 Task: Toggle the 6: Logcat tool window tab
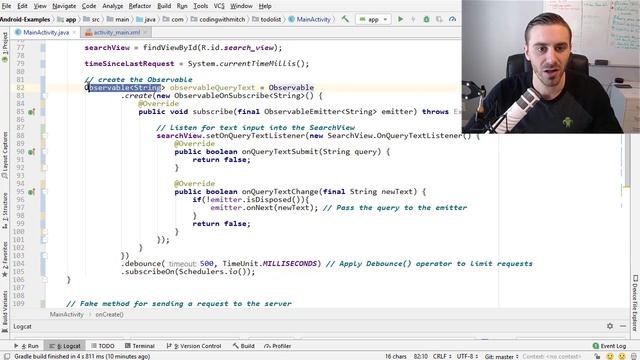pos(65,346)
